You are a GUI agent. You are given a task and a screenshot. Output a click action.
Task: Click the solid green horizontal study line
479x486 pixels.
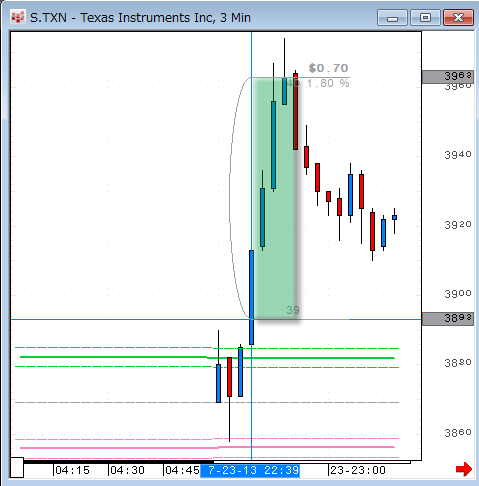point(207,357)
